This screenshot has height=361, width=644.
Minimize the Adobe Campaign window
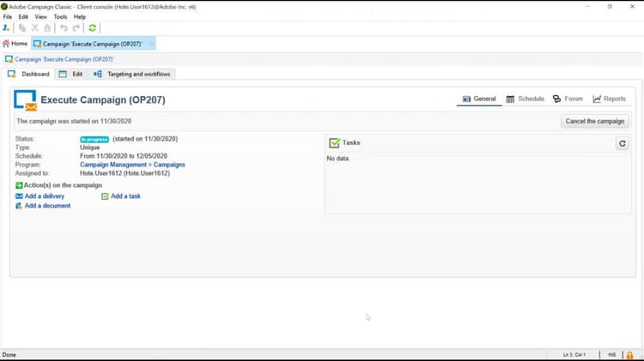click(x=587, y=7)
